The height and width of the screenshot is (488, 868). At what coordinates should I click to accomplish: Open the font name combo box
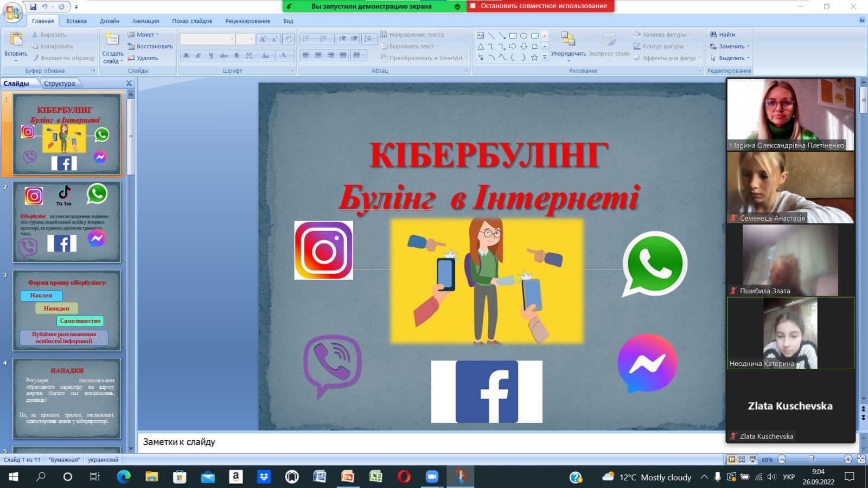[x=208, y=39]
